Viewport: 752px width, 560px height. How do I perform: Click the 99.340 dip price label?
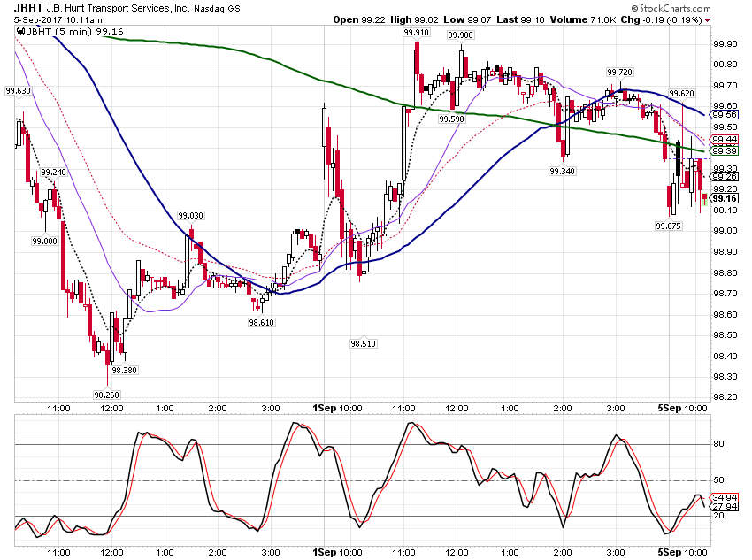[x=562, y=171]
